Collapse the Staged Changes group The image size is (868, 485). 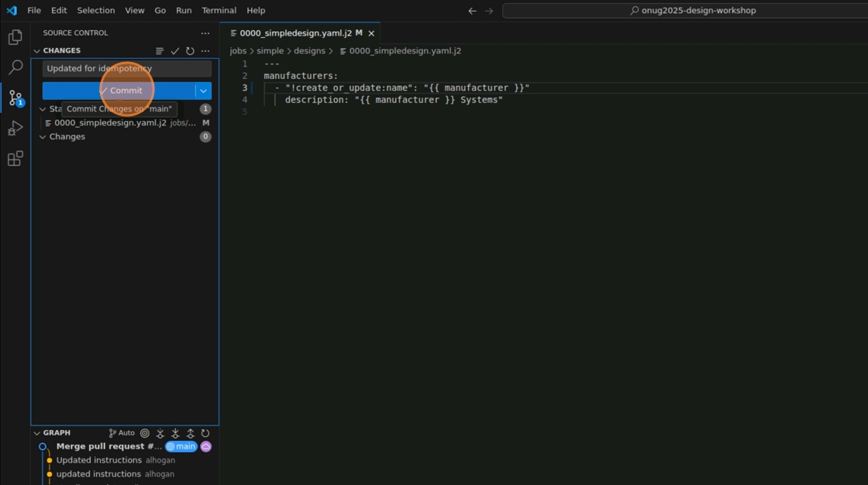[x=43, y=109]
